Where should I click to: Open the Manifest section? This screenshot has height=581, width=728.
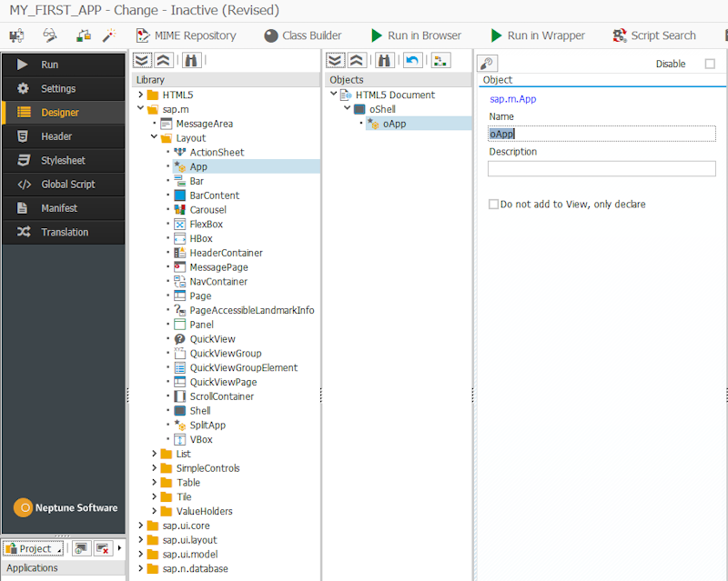click(64, 208)
